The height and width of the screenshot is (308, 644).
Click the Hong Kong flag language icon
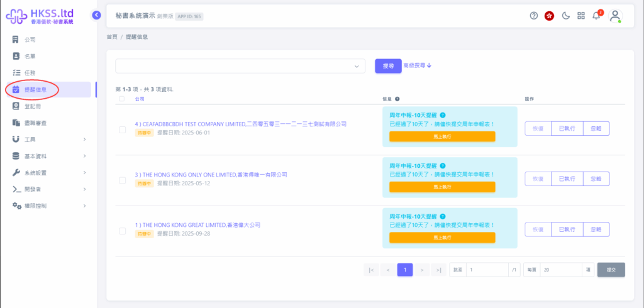click(x=549, y=16)
